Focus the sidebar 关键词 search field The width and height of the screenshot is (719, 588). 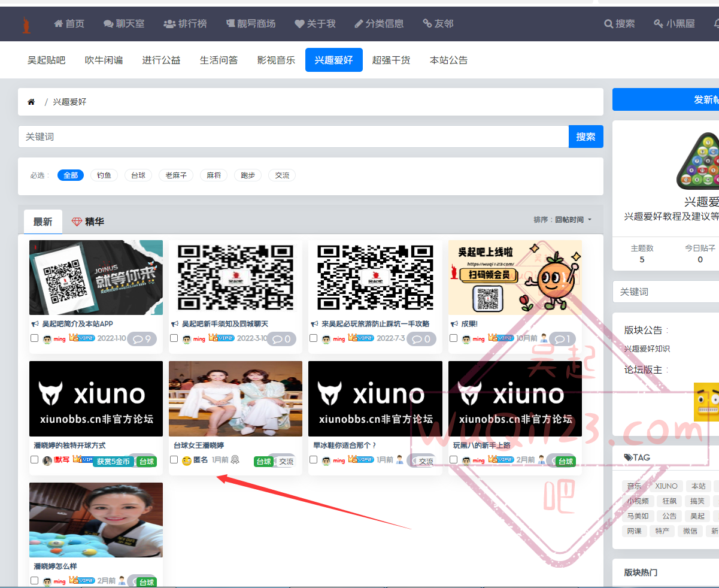(x=666, y=292)
